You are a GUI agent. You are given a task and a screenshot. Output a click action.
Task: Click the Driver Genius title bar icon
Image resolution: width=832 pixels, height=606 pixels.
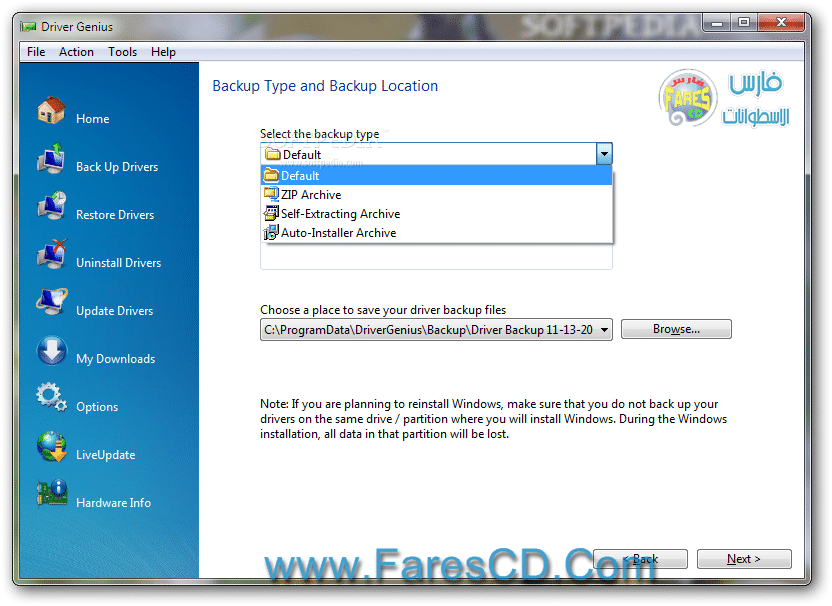coord(28,27)
